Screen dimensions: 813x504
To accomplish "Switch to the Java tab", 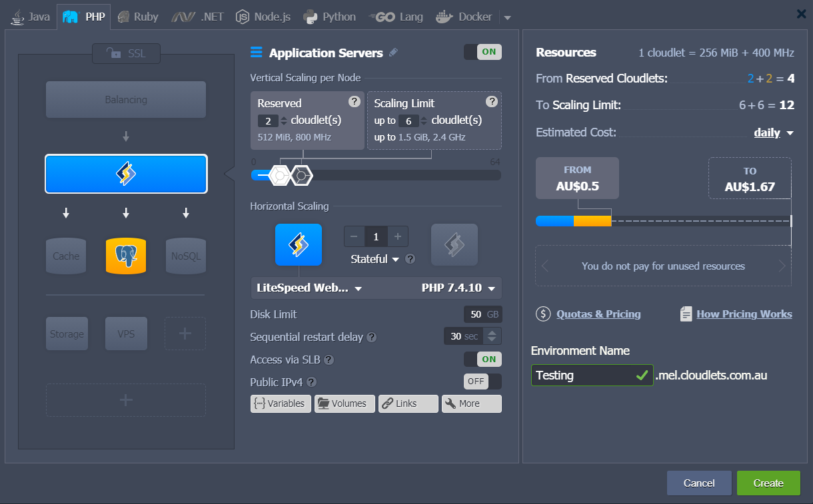I will coord(31,17).
